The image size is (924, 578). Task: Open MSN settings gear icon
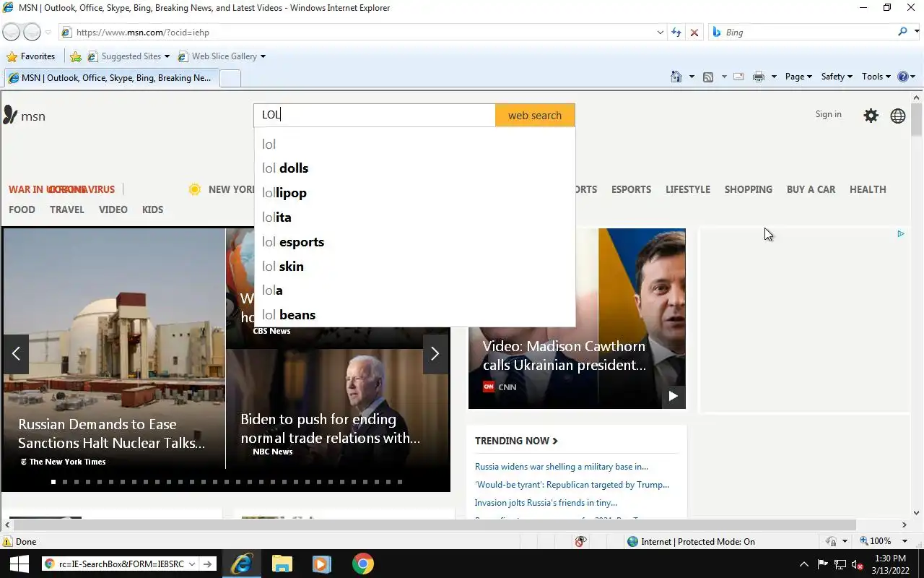pos(871,116)
